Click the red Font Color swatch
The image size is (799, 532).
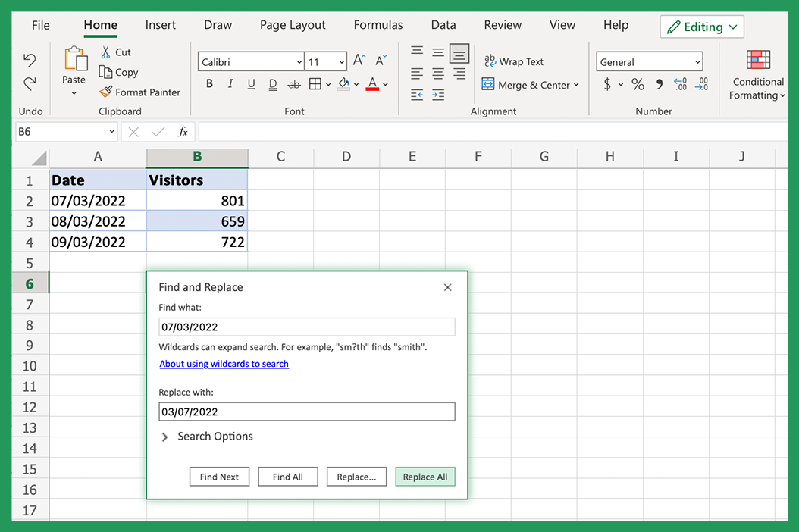(372, 84)
